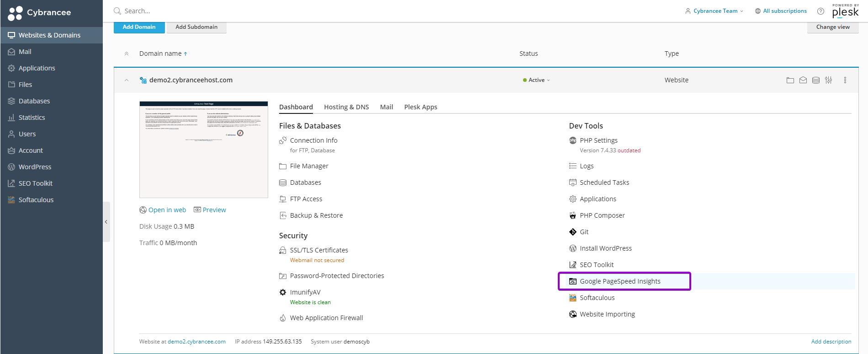The width and height of the screenshot is (868, 354).
Task: Collapse all domains with header double chevron
Action: (127, 54)
